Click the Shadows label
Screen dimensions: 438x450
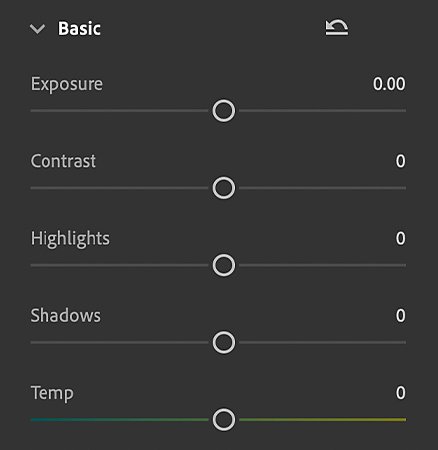click(x=65, y=316)
